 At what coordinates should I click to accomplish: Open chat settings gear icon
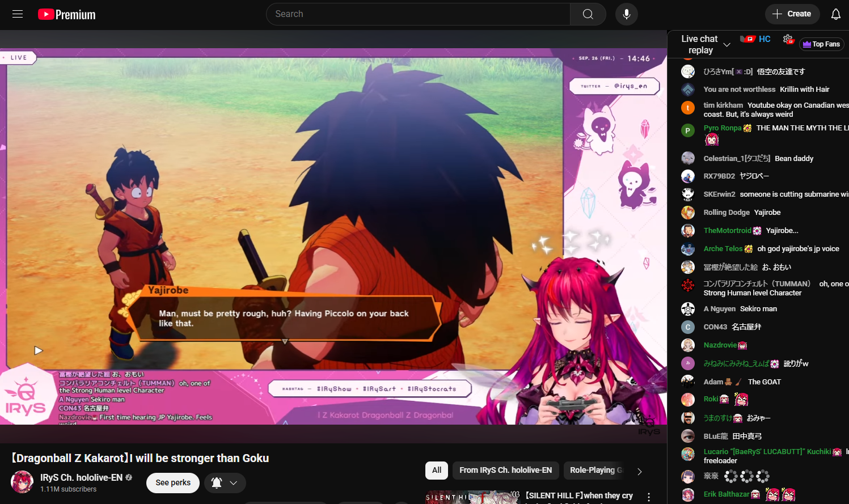tap(788, 39)
